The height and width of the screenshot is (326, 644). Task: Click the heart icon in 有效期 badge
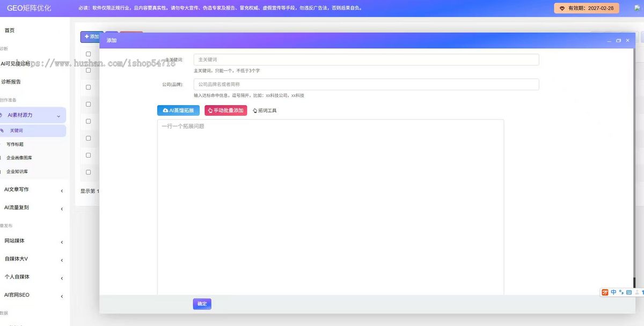562,9
